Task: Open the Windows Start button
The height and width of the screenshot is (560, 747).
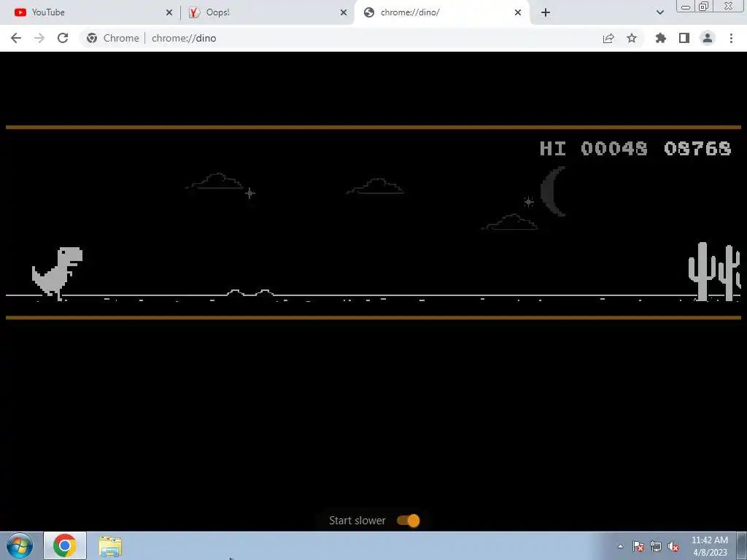Action: click(x=19, y=545)
